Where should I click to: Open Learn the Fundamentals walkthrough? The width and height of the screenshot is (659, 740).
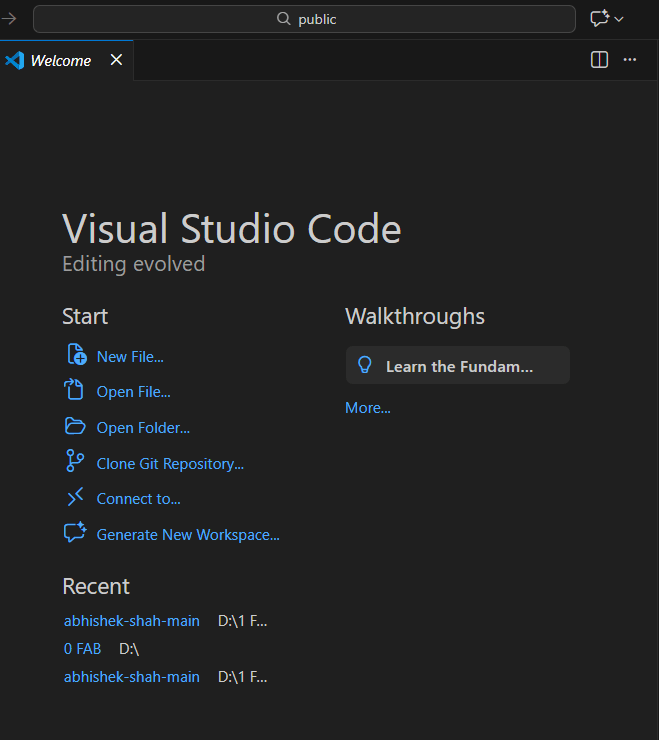457,365
